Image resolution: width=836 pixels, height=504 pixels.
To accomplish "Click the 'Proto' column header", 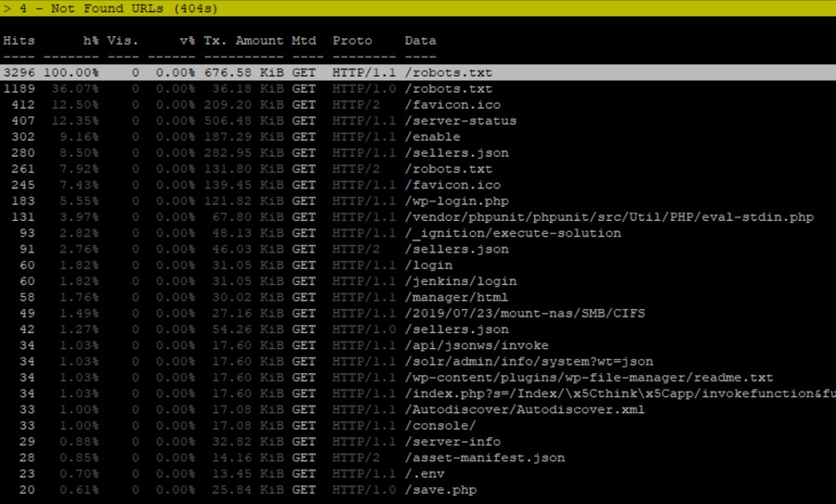I will [x=352, y=41].
